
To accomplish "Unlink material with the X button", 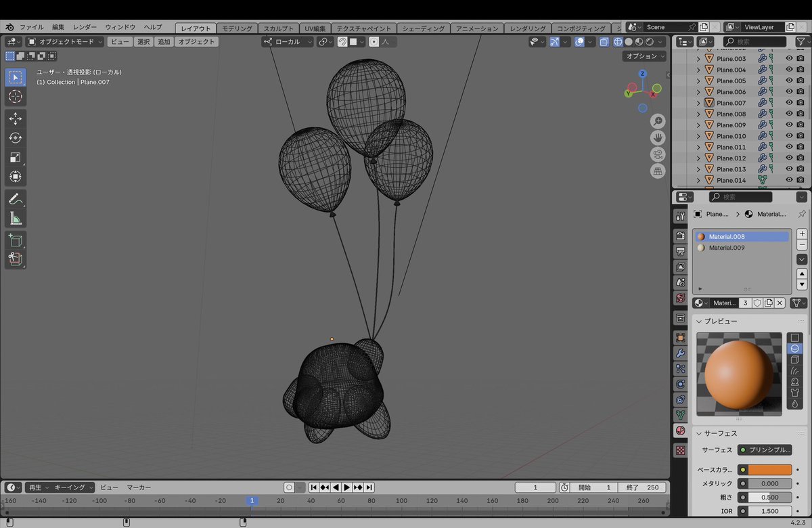I will pos(780,303).
